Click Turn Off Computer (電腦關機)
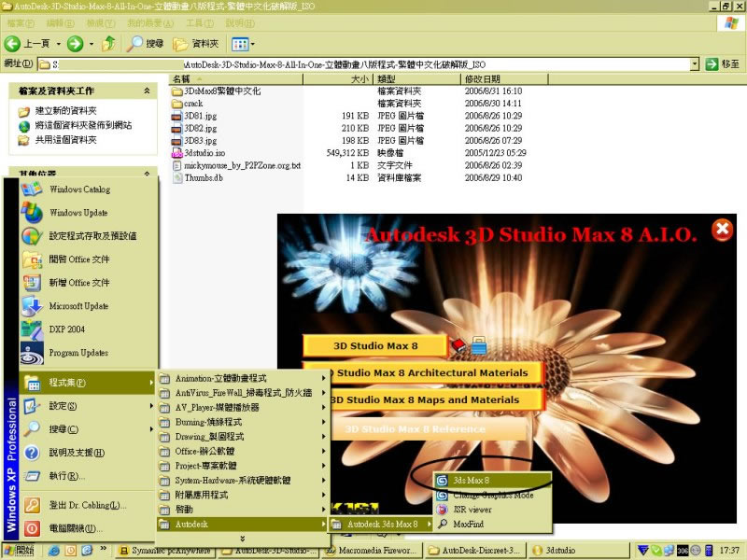The height and width of the screenshot is (560, 747). (88, 528)
